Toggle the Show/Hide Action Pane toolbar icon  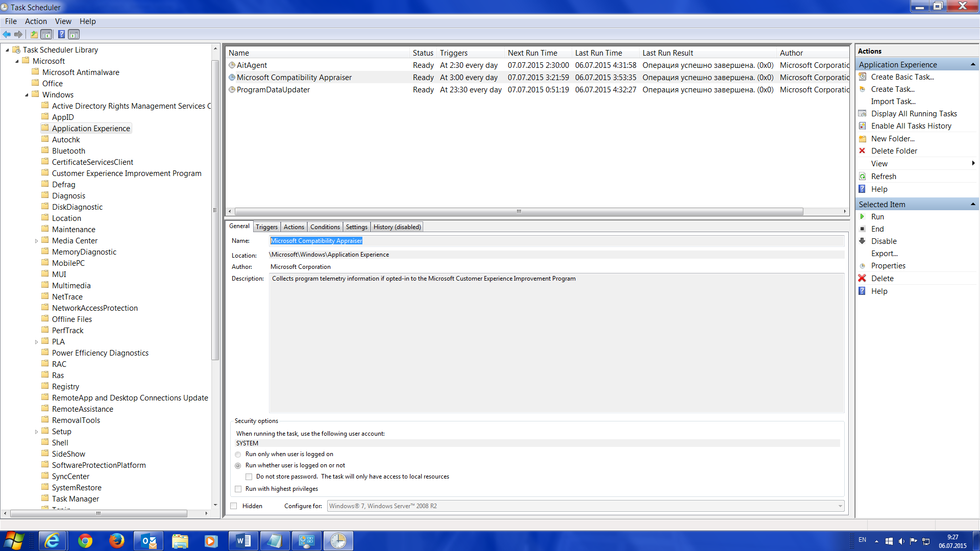tap(74, 34)
